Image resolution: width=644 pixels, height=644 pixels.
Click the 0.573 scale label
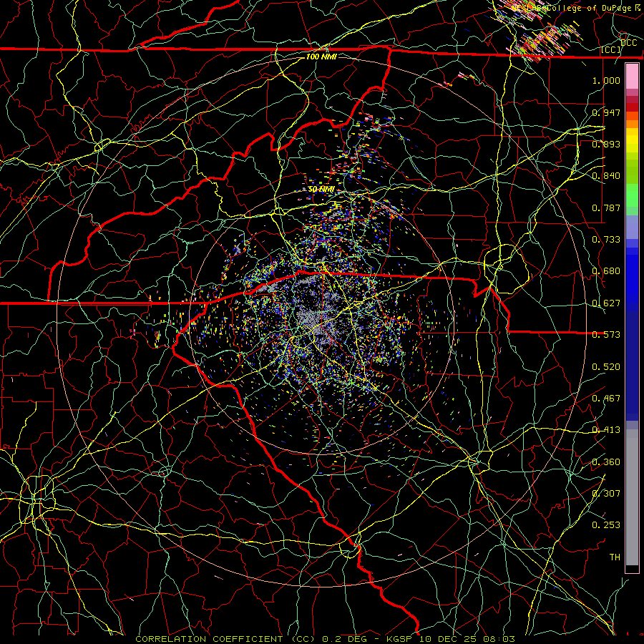click(606, 335)
